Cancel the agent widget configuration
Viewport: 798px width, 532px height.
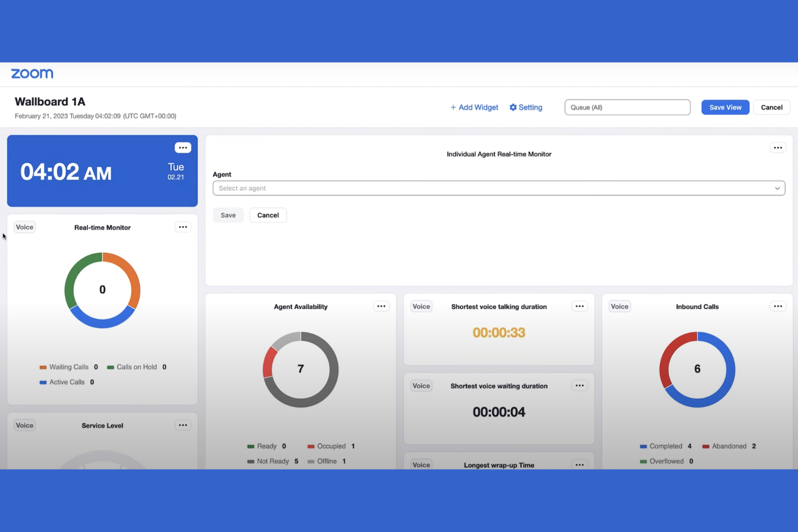268,215
